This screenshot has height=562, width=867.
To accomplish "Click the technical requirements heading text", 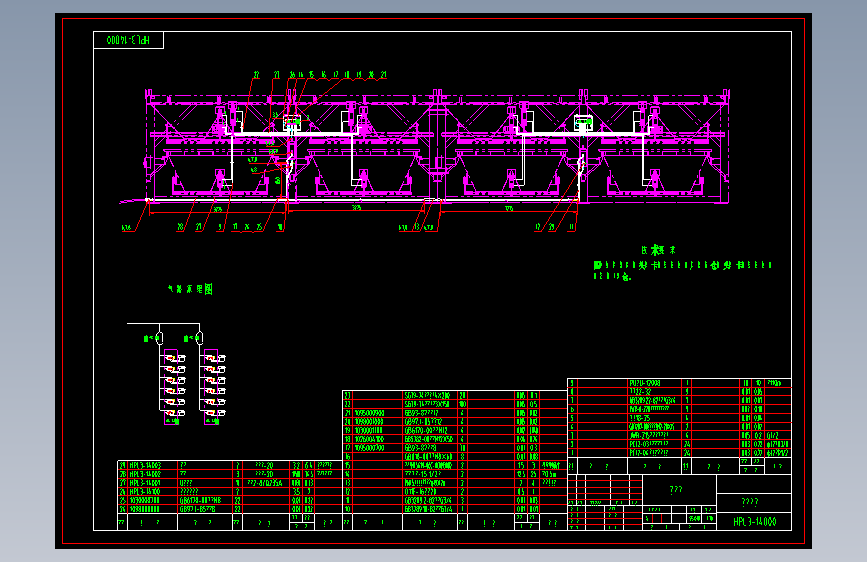I will click(658, 250).
